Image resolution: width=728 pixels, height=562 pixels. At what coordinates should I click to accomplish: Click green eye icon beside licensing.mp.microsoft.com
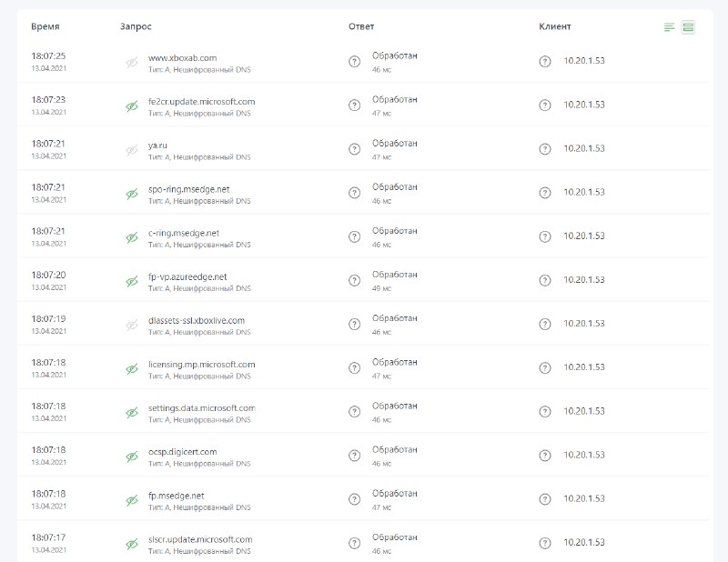pos(132,369)
